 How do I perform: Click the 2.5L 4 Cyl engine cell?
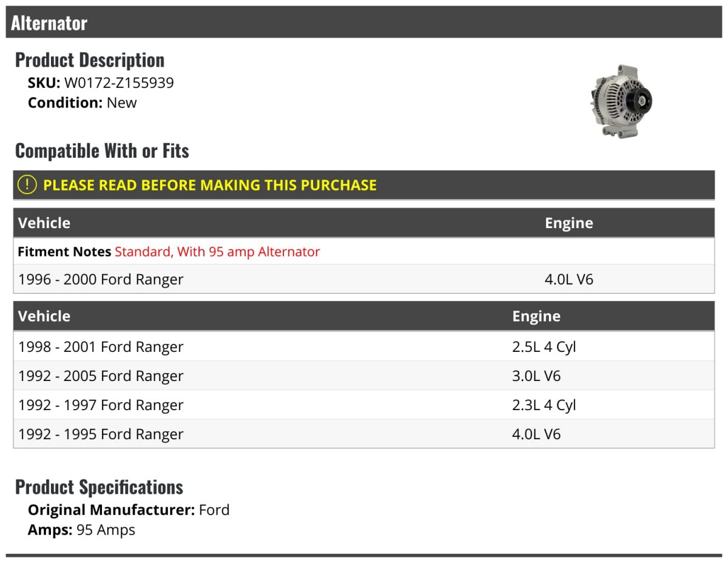pyautogui.click(x=544, y=347)
